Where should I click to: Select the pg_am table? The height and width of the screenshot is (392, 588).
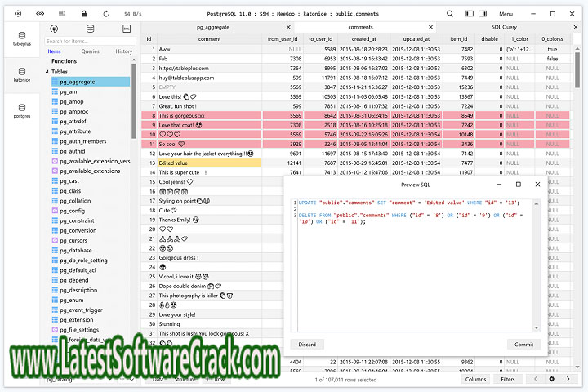69,92
